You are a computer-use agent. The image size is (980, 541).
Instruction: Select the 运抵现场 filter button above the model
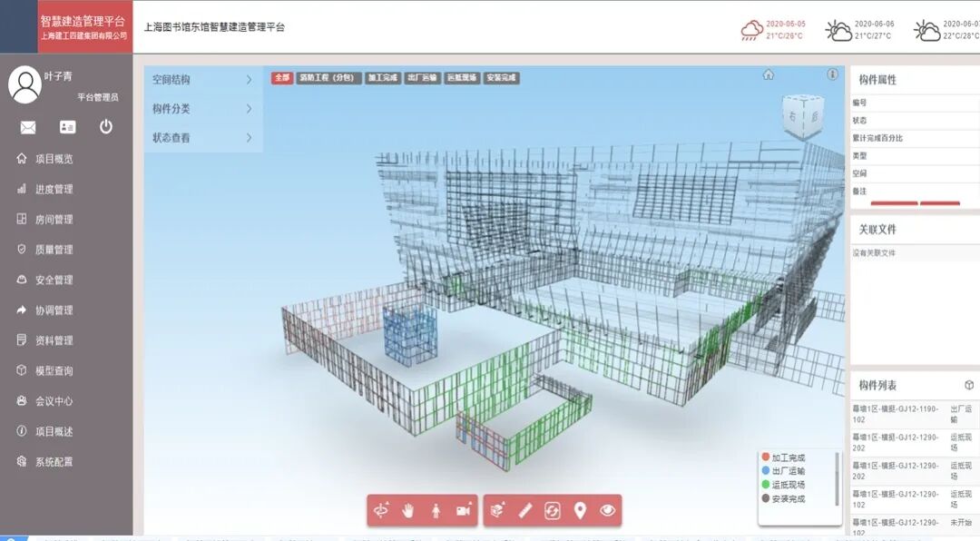(x=462, y=77)
